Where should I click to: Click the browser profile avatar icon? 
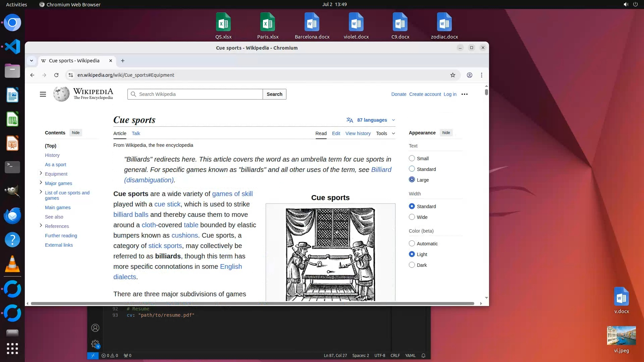469,75
